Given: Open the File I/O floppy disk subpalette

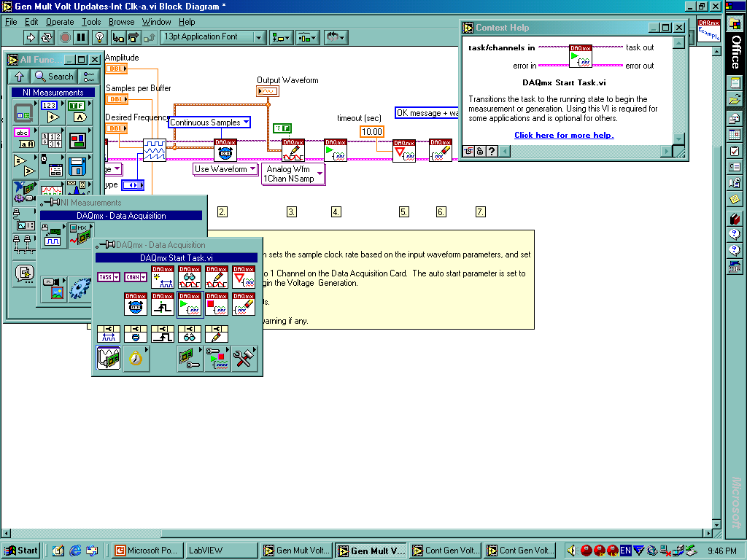Looking at the screenshot, I should [79, 166].
